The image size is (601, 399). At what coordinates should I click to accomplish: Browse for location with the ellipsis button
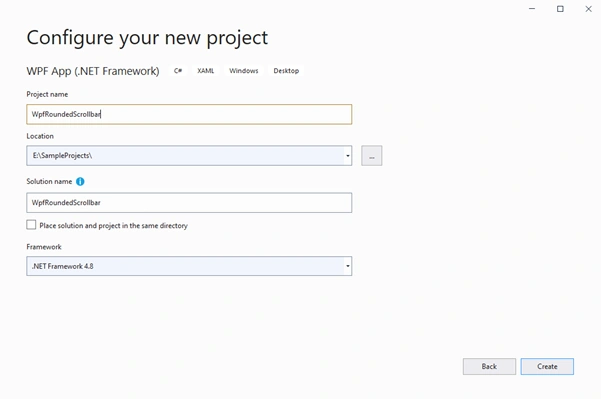tap(371, 156)
